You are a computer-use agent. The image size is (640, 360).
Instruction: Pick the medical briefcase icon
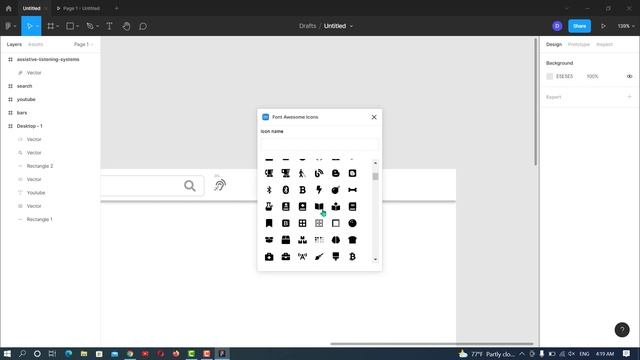[x=269, y=257]
